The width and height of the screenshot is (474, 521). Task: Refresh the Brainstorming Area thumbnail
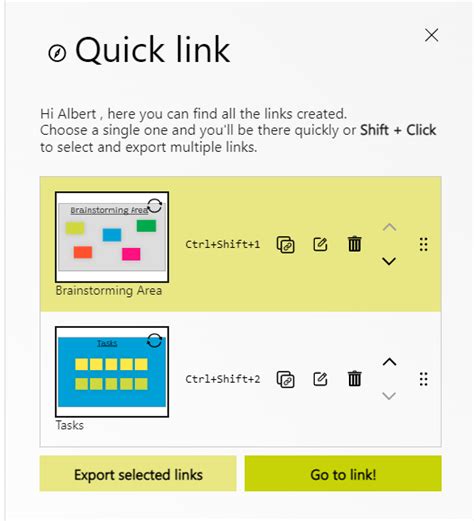[155, 206]
